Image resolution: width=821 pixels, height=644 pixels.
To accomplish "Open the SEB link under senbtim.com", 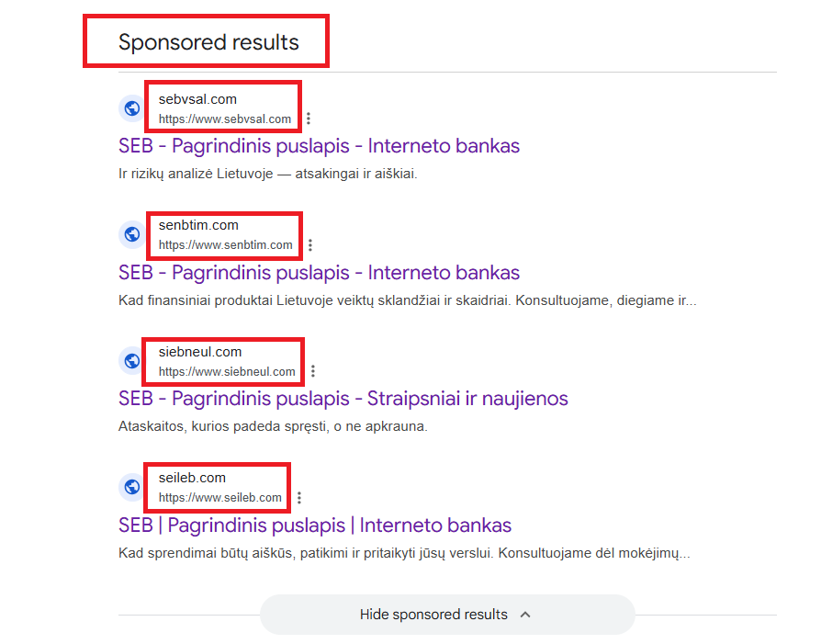I will click(319, 273).
